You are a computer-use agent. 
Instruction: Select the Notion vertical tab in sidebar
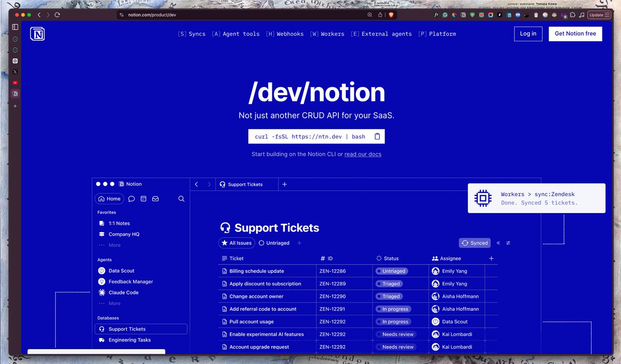[15, 94]
